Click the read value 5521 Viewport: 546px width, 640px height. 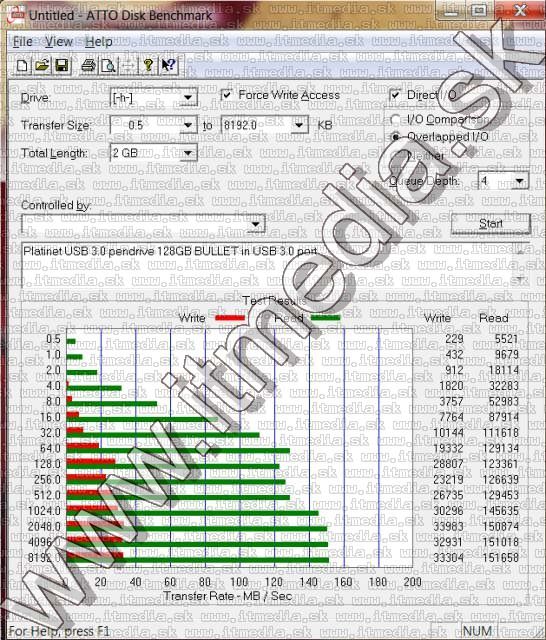point(506,339)
